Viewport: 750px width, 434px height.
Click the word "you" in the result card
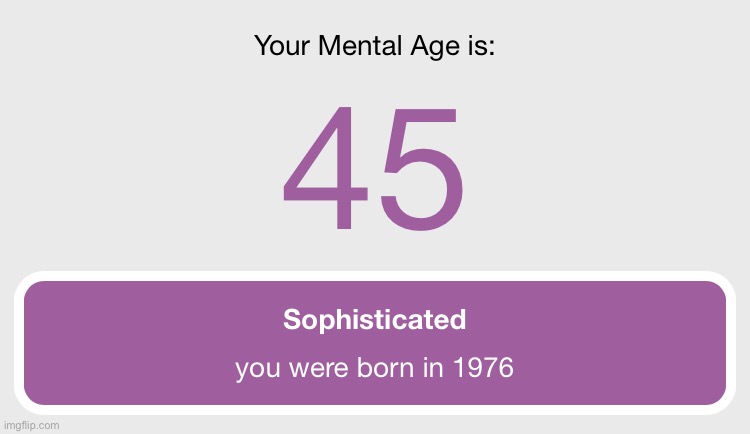coord(255,370)
